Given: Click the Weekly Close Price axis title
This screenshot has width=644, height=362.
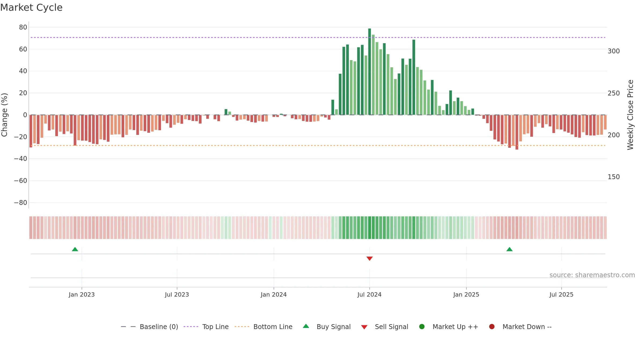Looking at the screenshot, I should [x=630, y=115].
